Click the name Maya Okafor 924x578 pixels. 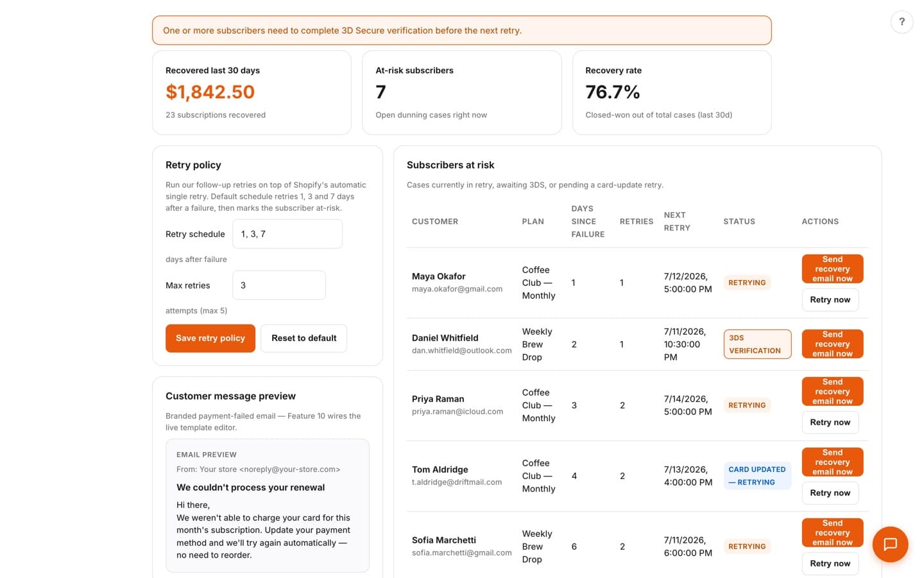438,276
